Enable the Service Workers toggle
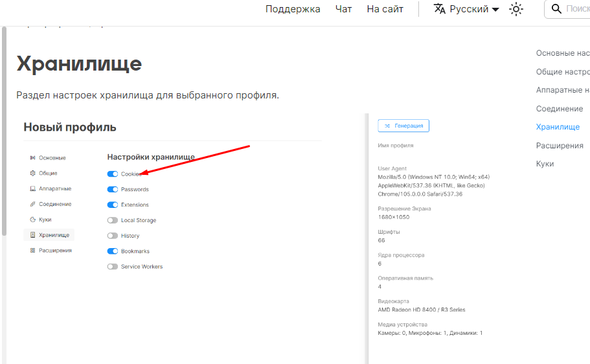Screen dimensions: 590x364 click(x=113, y=266)
